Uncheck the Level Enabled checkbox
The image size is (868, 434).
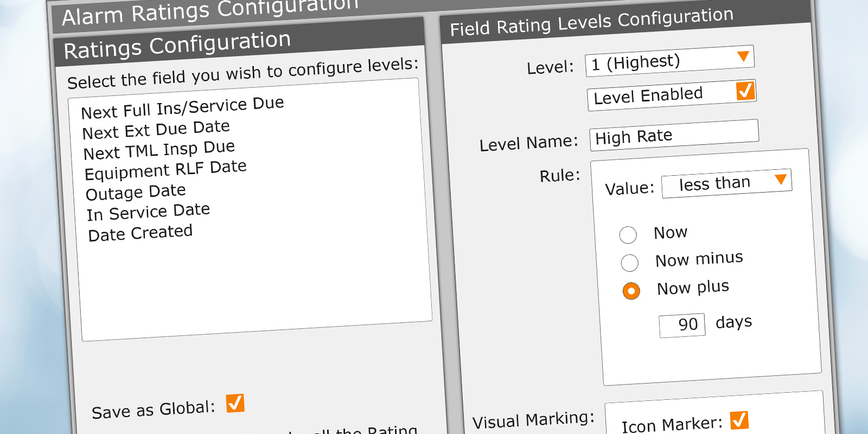745,91
